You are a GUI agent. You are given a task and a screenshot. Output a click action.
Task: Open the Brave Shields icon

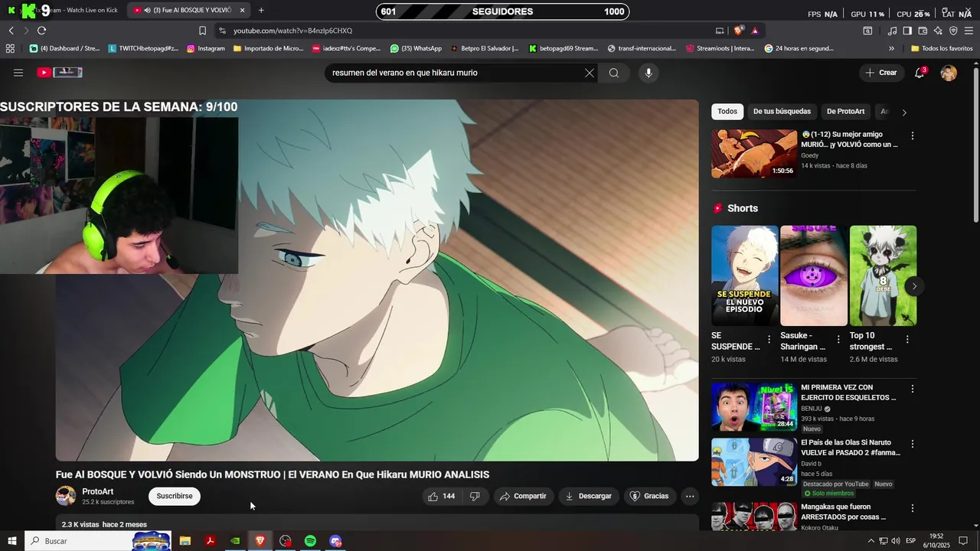[738, 31]
